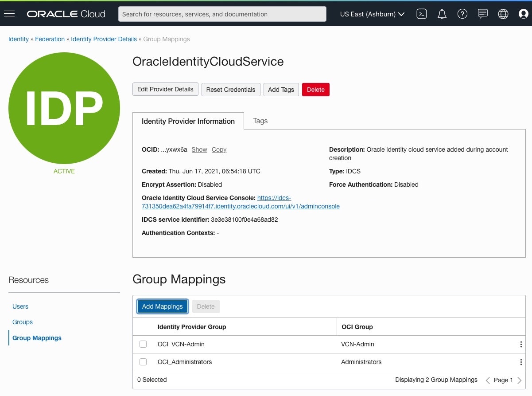Click the Reset Credentials button

point(231,90)
